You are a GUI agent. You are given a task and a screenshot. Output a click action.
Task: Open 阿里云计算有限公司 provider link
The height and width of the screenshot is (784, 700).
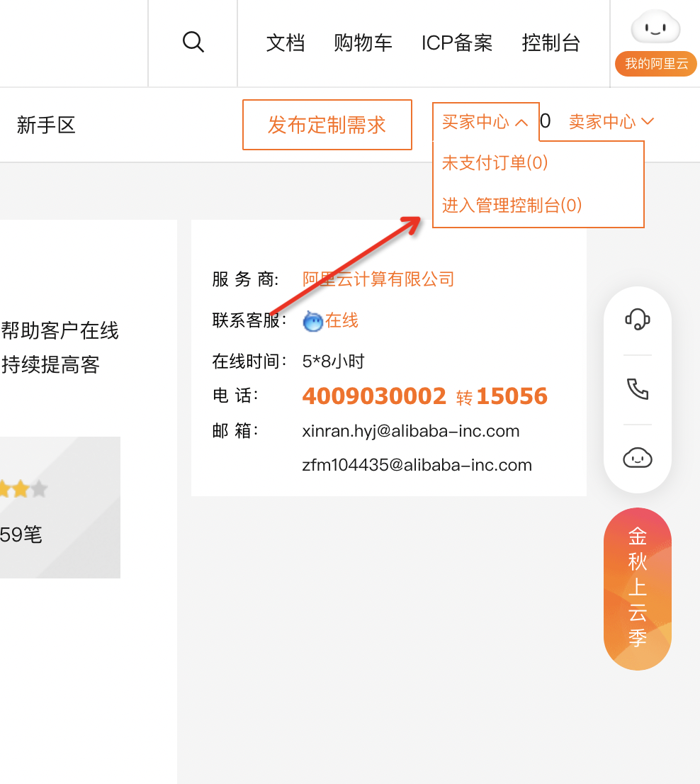point(378,279)
